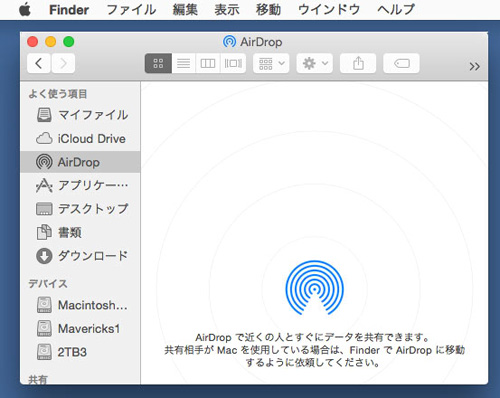This screenshot has height=398, width=500.
Task: Select the Mavericks1 drive in sidebar
Action: (x=80, y=328)
